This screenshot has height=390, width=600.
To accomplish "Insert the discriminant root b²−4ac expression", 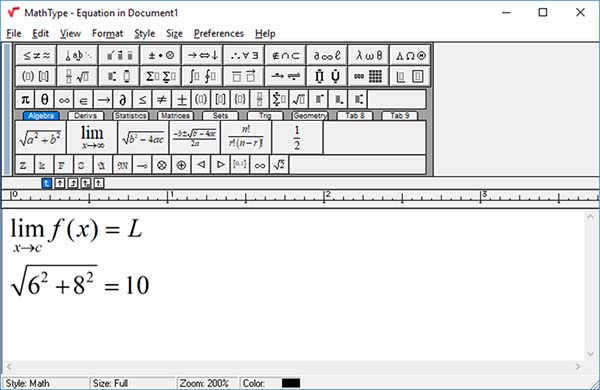I will coord(143,138).
